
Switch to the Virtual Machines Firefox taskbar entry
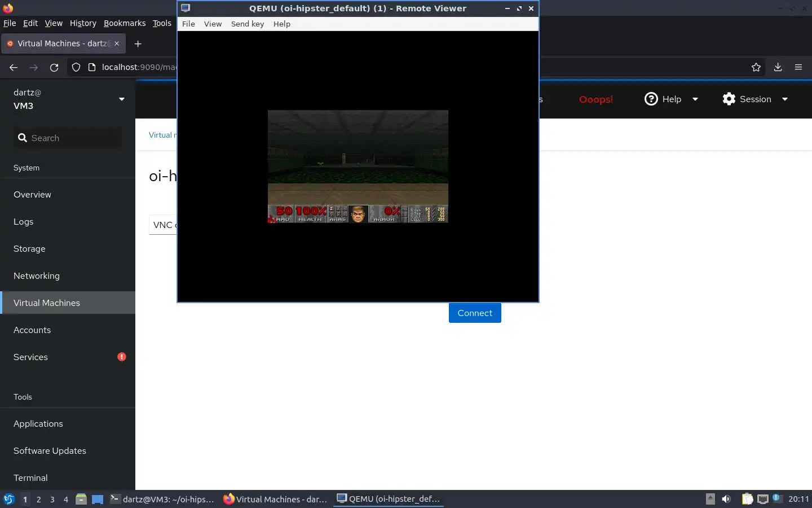[276, 499]
